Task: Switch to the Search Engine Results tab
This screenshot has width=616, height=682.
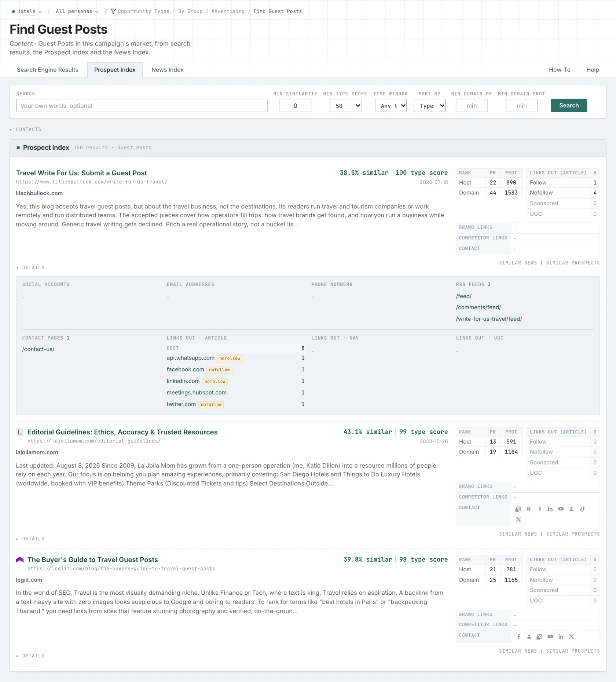Action: [48, 70]
